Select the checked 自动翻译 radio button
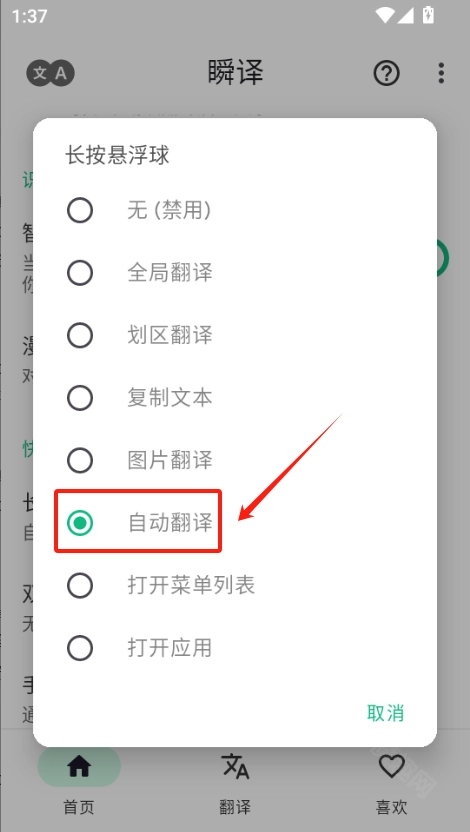470x832 pixels. 80,523
